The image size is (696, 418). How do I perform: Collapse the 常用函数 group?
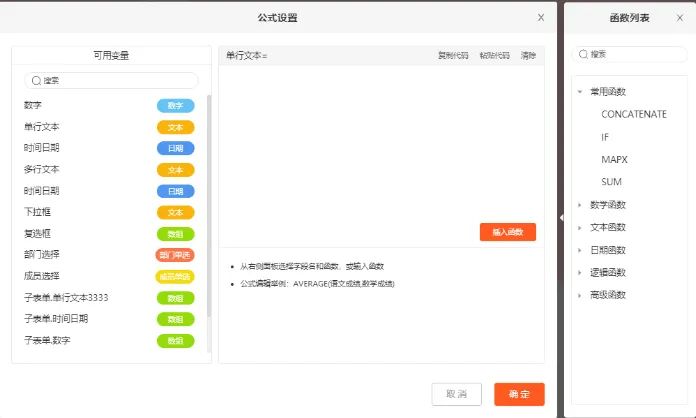coord(580,92)
